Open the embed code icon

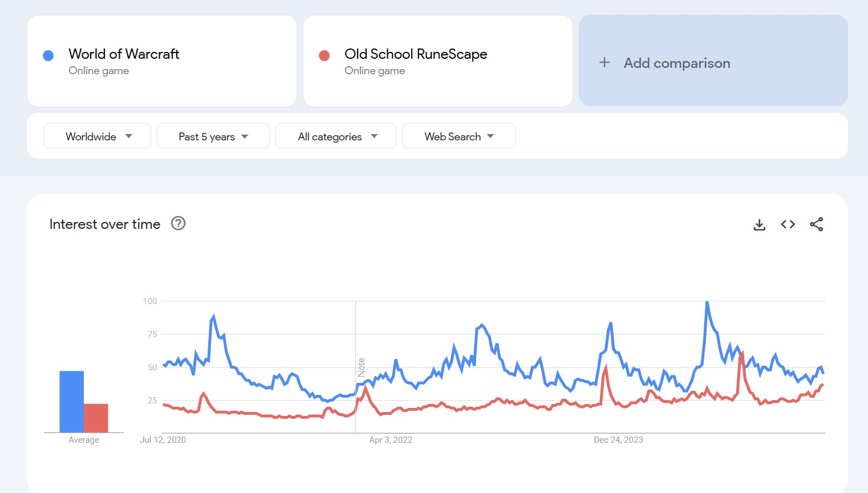tap(788, 224)
